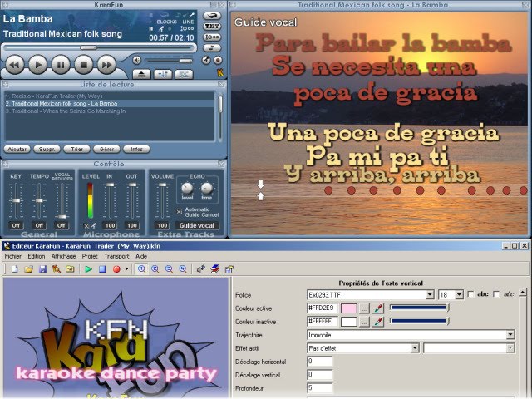Click the Profondeur input field
Screen dimensions: 532x399
(x=319, y=388)
